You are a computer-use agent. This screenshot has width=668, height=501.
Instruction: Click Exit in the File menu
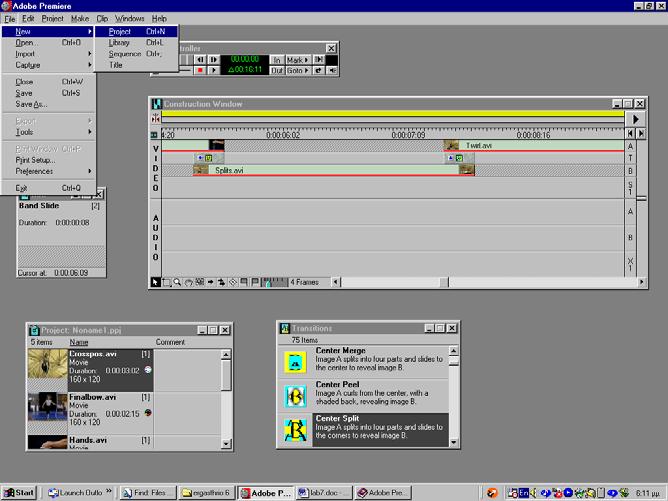(x=49, y=188)
